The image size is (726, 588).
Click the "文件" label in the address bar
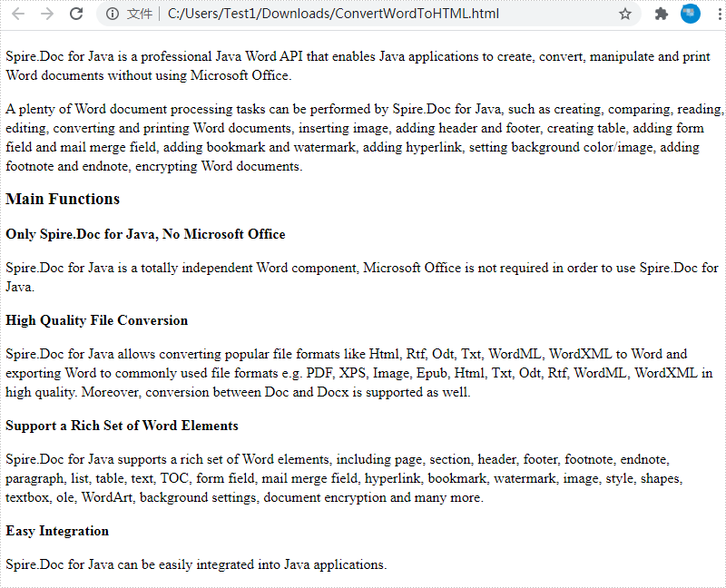pyautogui.click(x=140, y=14)
